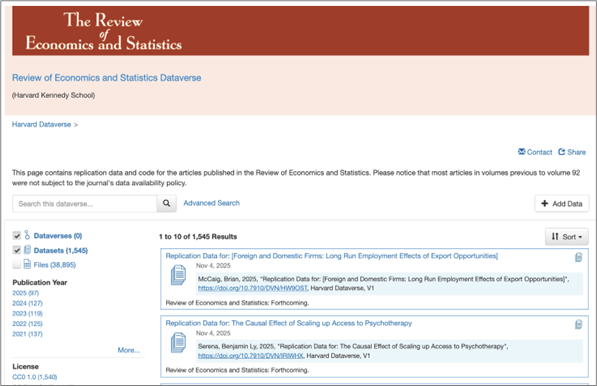
Task: Open Causal Effect of Scaling up Psychotherapy dataset
Action: (289, 323)
